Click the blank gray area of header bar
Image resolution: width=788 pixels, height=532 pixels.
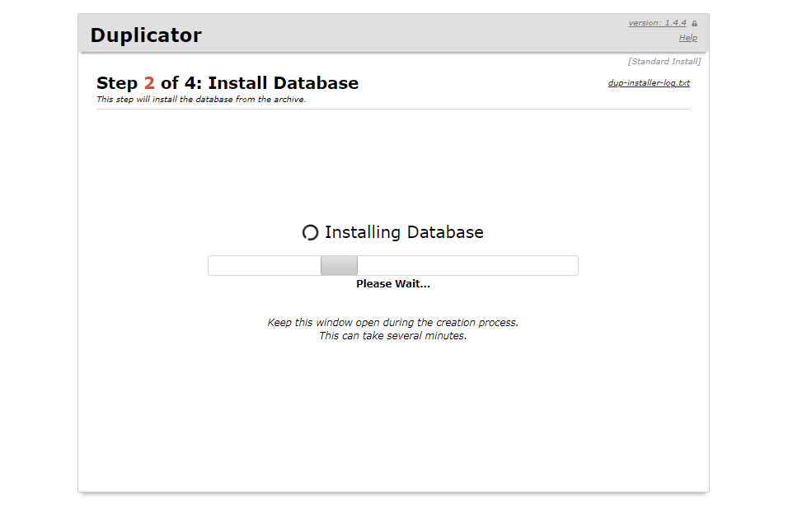[x=412, y=35]
